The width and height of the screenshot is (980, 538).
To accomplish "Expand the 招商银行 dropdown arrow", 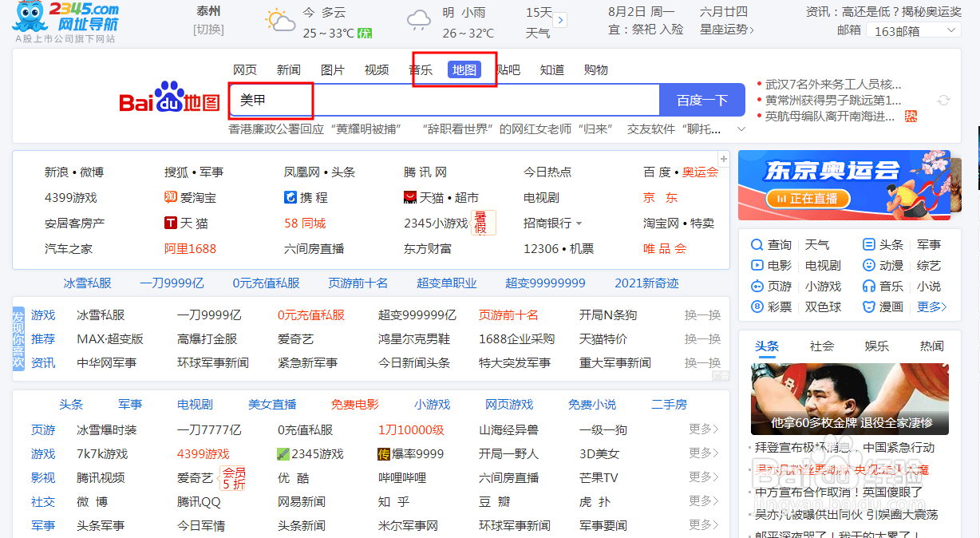I will 579,224.
